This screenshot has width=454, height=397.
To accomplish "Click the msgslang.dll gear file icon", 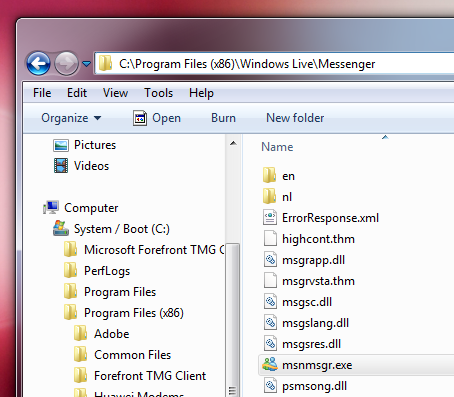I will click(270, 322).
